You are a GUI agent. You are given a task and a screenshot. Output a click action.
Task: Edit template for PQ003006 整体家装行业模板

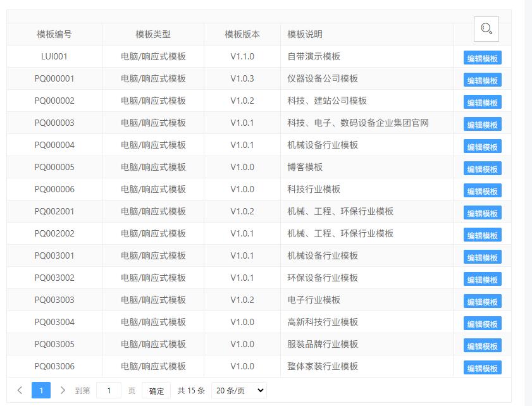tap(482, 367)
